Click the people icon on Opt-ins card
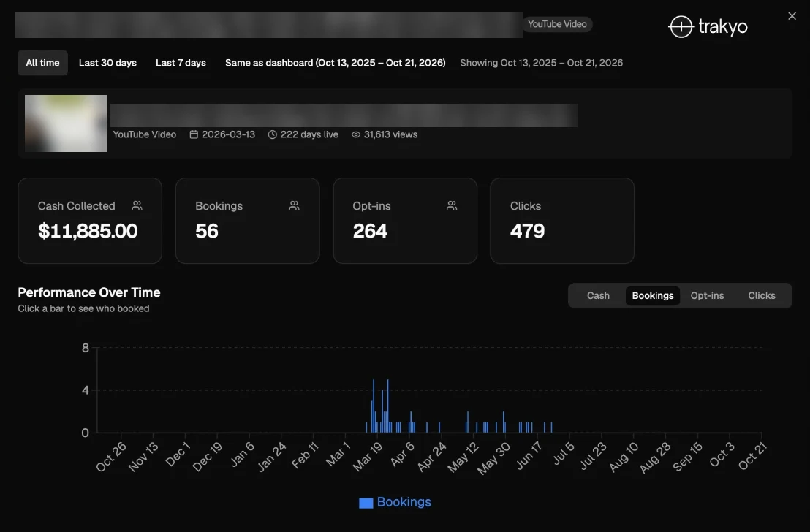Image resolution: width=810 pixels, height=532 pixels. (452, 205)
